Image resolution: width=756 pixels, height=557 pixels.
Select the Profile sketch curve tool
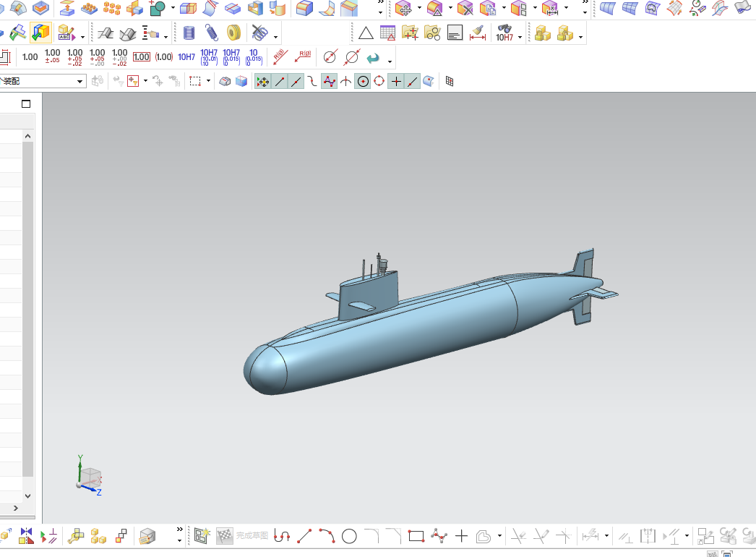tap(282, 536)
